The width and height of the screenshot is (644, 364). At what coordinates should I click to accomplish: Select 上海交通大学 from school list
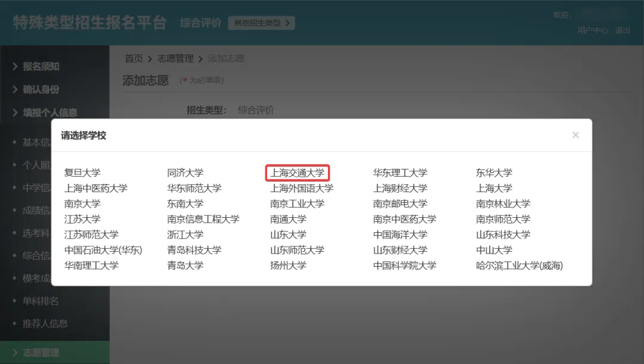click(x=297, y=173)
